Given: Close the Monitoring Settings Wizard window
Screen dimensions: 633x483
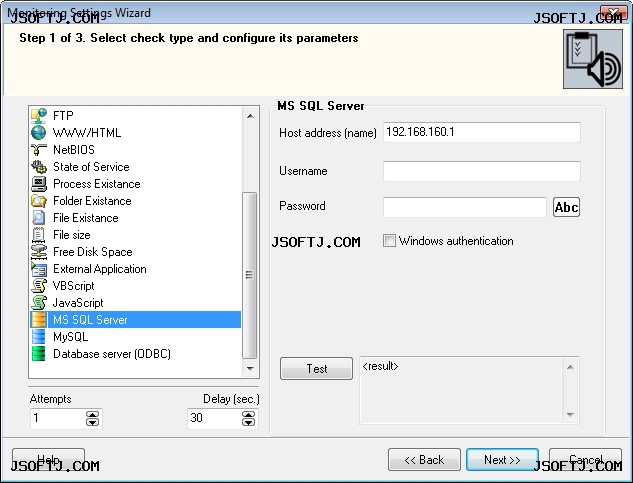Looking at the screenshot, I should click(x=613, y=11).
